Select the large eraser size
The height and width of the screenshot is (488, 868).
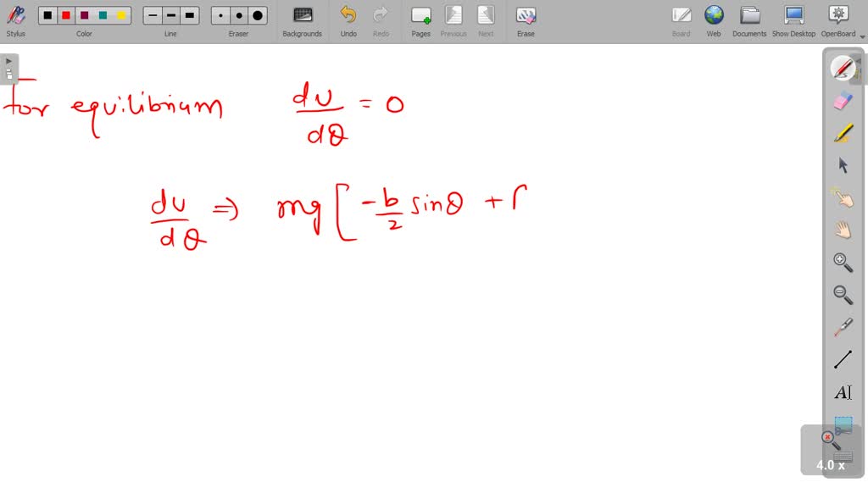click(x=258, y=14)
